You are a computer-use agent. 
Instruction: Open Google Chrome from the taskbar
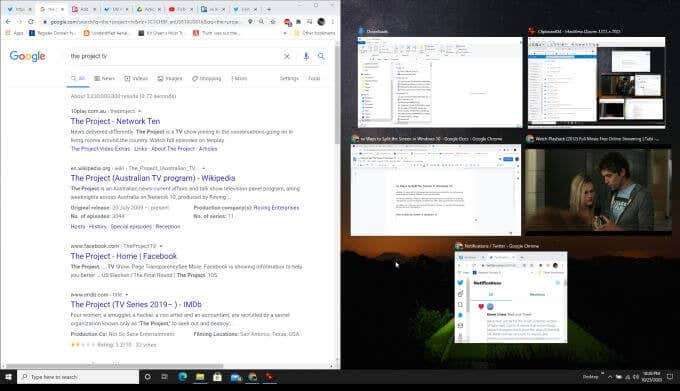(252, 377)
